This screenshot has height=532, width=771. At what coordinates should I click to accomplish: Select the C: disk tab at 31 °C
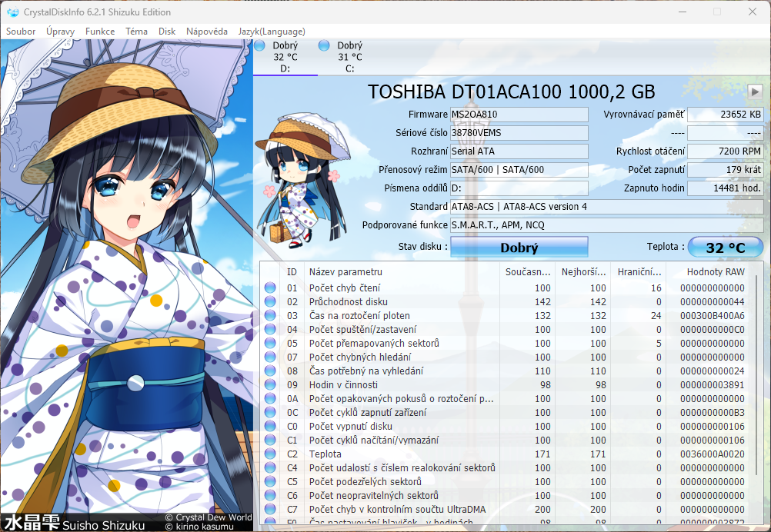tap(349, 57)
